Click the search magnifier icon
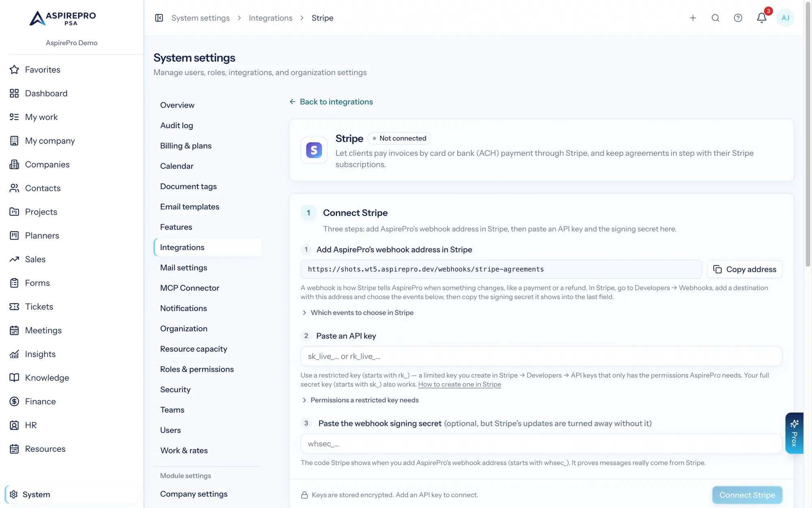The width and height of the screenshot is (812, 508). (x=715, y=18)
